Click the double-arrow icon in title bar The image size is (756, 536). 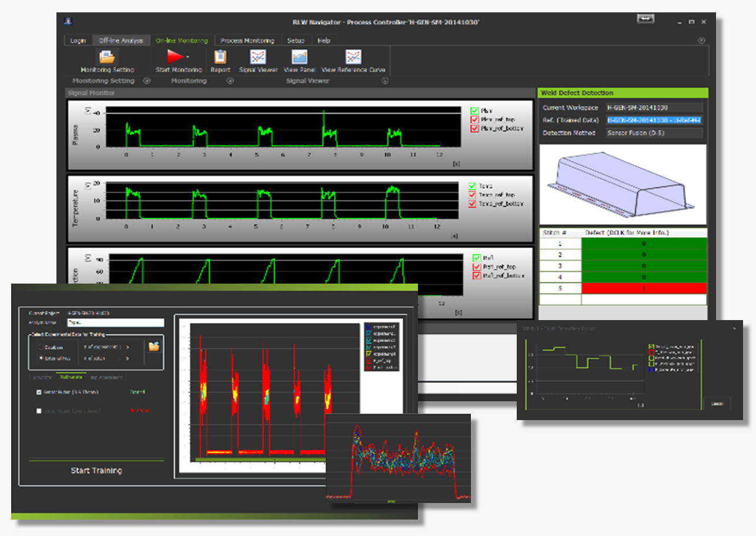point(645,19)
